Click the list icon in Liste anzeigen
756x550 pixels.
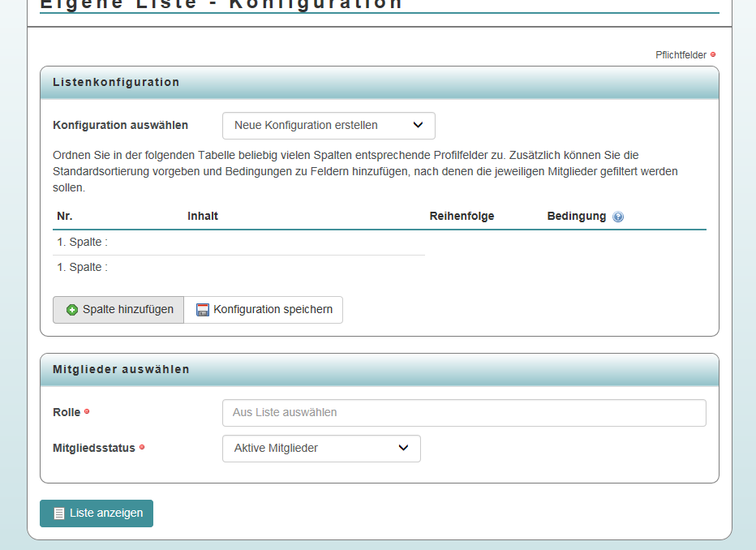point(59,513)
